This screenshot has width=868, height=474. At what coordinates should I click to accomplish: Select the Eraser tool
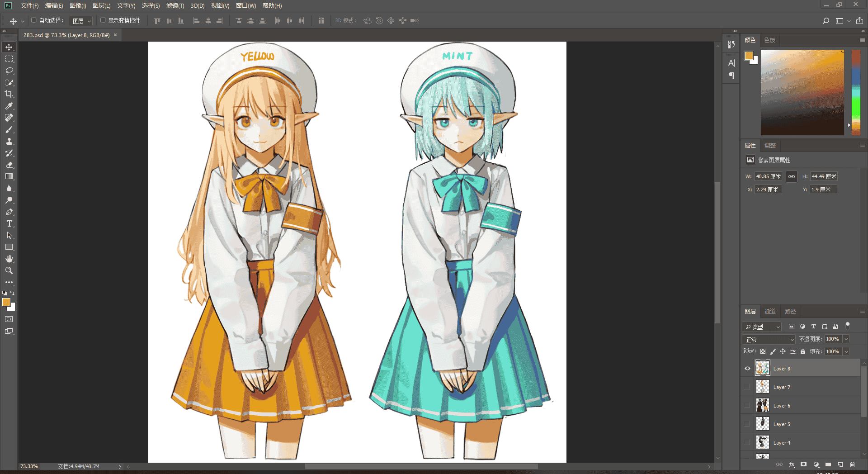coord(9,165)
